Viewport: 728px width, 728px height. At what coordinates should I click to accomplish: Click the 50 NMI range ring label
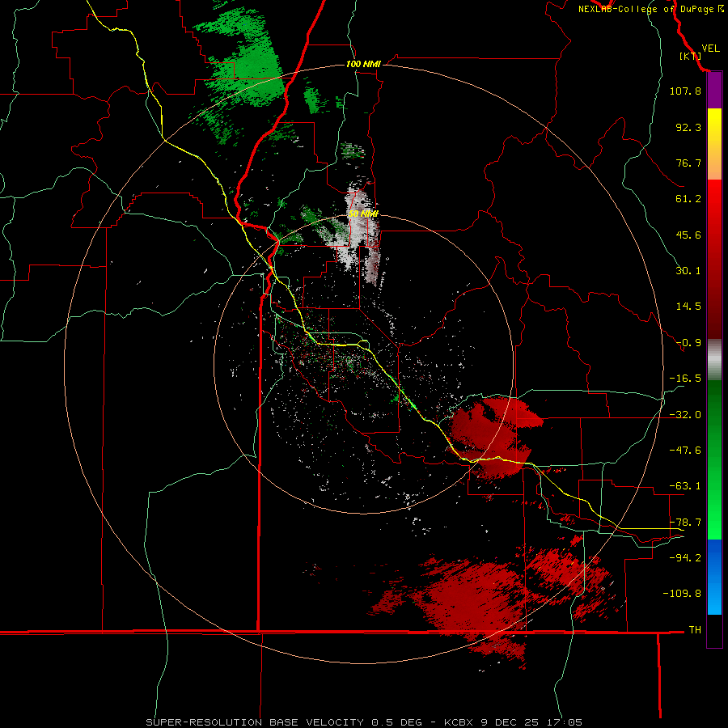(363, 214)
